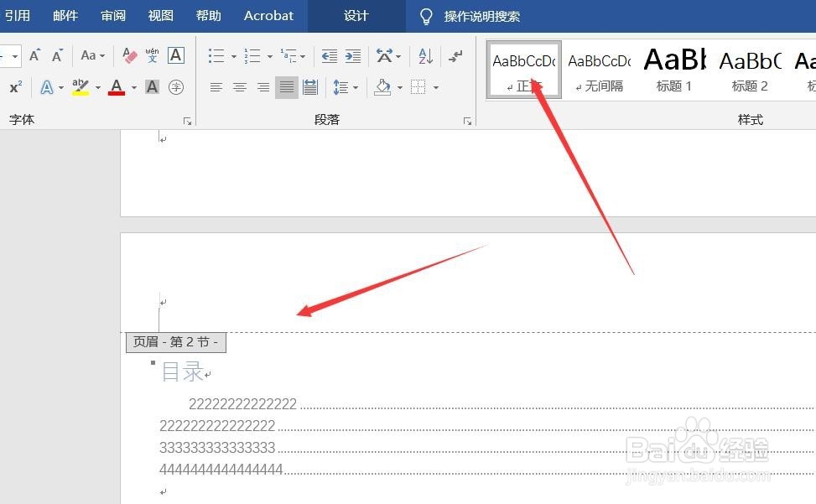Image resolution: width=816 pixels, height=504 pixels.
Task: Click the Phonetic Guide icon
Action: pyautogui.click(x=152, y=56)
